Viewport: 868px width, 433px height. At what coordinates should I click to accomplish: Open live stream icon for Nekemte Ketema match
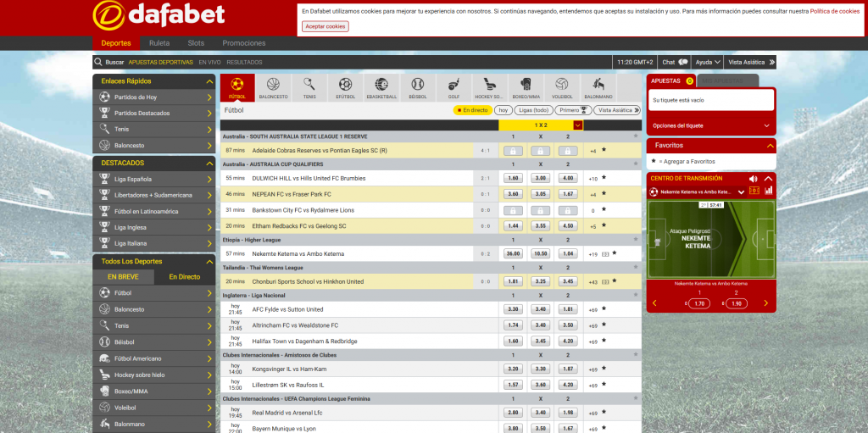(x=605, y=254)
